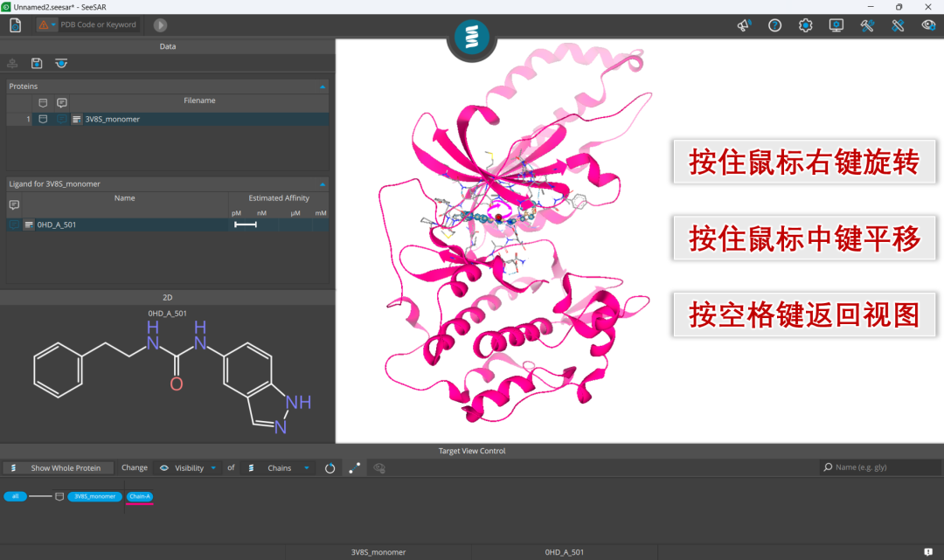The width and height of the screenshot is (944, 560).
Task: Open the display settings monitor icon
Action: click(836, 25)
